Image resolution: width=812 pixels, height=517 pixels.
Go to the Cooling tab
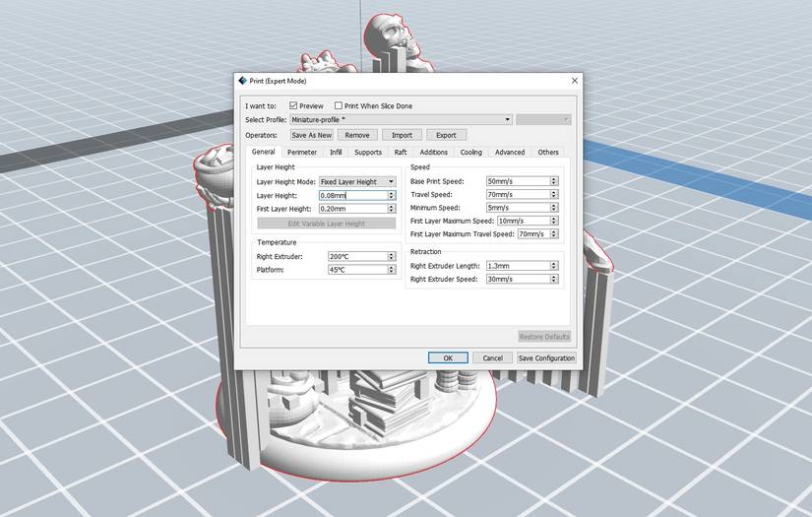[470, 153]
